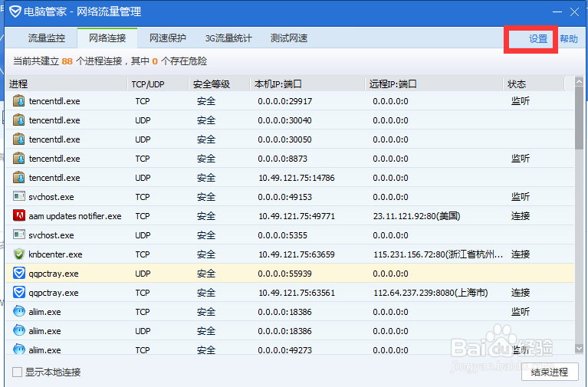Open 设置 settings link

[538, 39]
